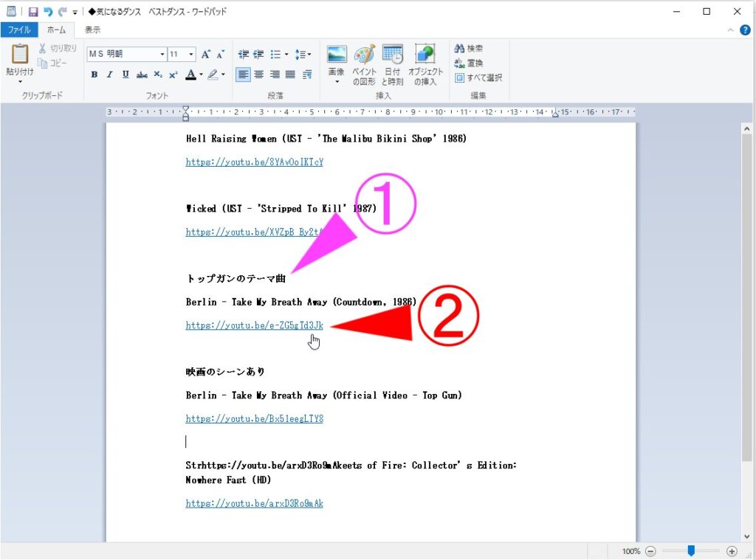Justify the paragraph text
Screen dimensions: 756x560
point(290,75)
